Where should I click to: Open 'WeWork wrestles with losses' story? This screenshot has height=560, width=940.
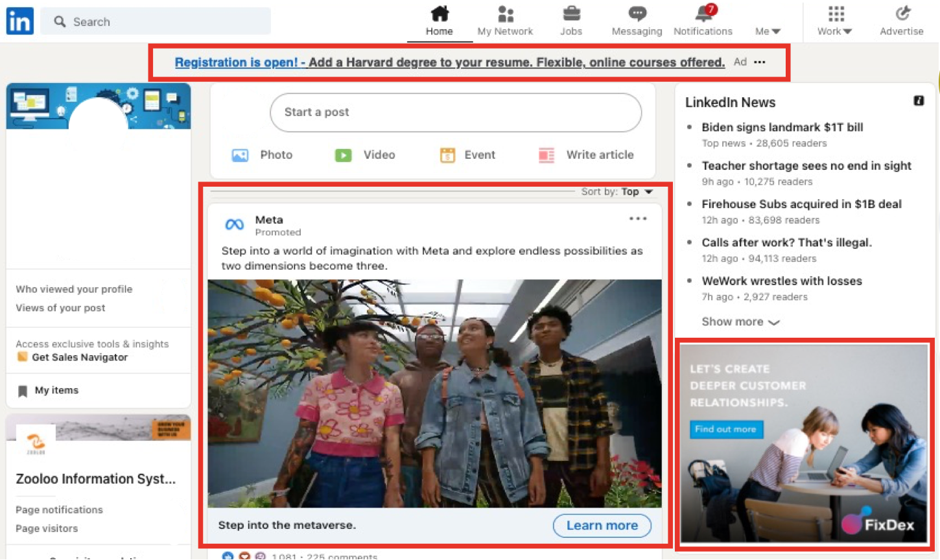(x=782, y=281)
